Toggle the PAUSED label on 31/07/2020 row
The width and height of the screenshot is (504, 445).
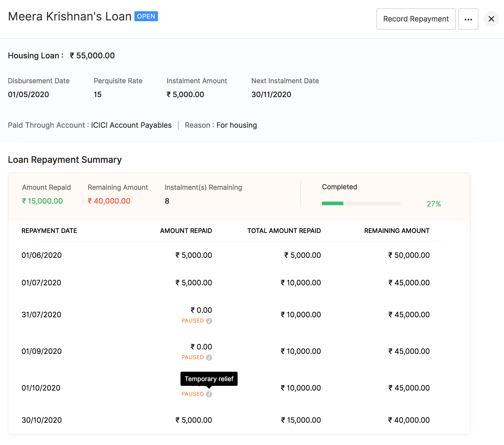click(193, 321)
